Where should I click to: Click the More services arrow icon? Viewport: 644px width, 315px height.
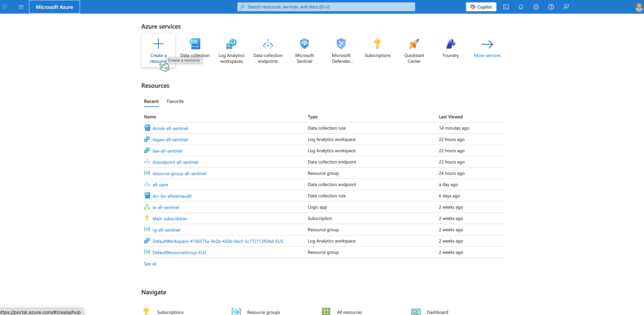pos(487,44)
